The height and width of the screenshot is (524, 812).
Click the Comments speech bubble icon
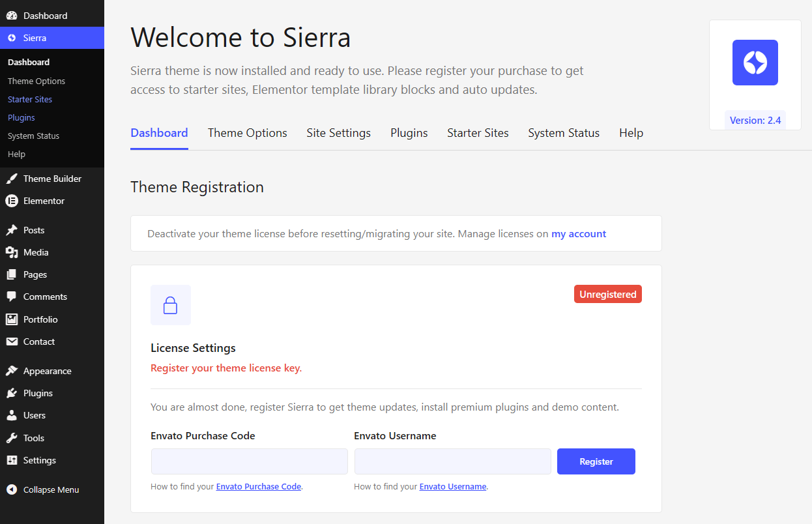[12, 297]
